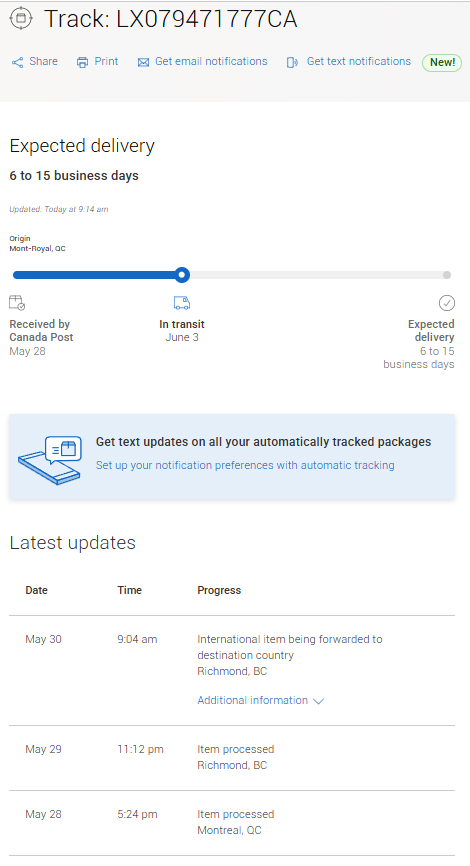The height and width of the screenshot is (866, 470).
Task: Click the grey end dot of progress bar
Action: pos(447,275)
